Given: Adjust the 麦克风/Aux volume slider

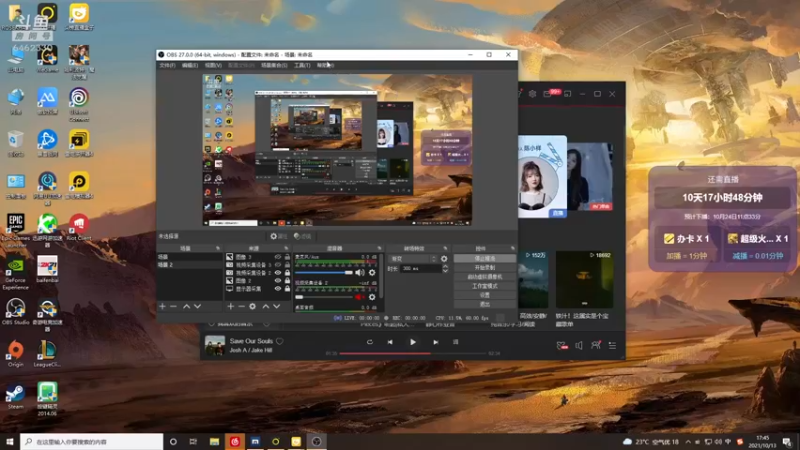Looking at the screenshot, I should tap(324, 272).
